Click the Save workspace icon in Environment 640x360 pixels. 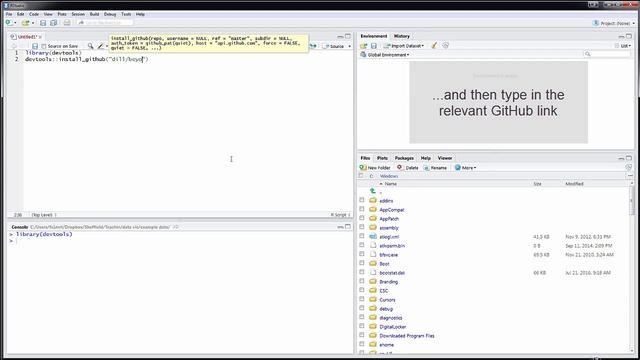tap(373, 46)
